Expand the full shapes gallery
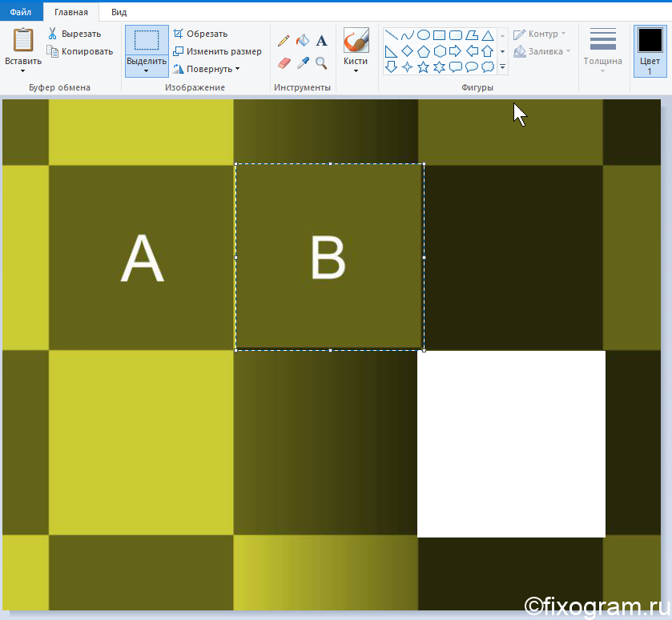Image resolution: width=672 pixels, height=620 pixels. pyautogui.click(x=502, y=67)
